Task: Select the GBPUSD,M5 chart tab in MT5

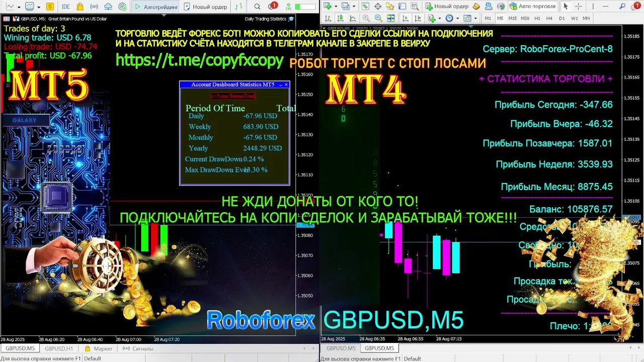Action: pos(20,348)
